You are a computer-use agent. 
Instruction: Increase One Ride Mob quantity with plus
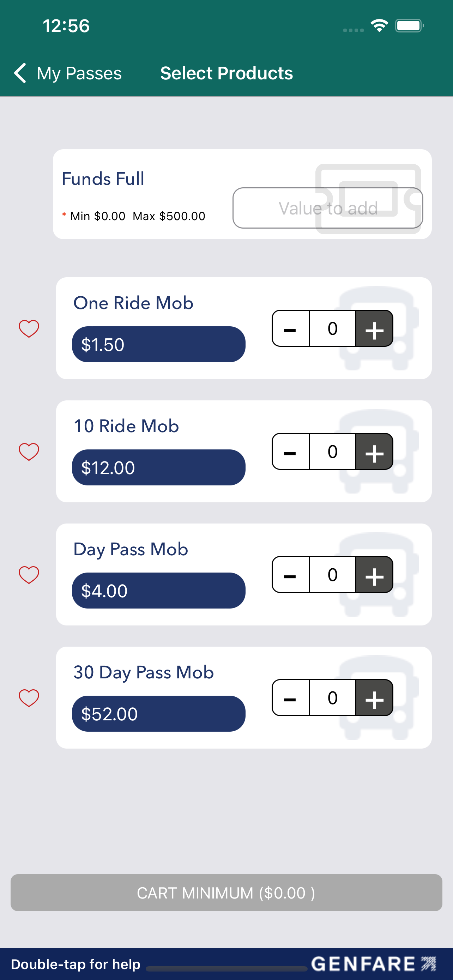click(x=374, y=328)
